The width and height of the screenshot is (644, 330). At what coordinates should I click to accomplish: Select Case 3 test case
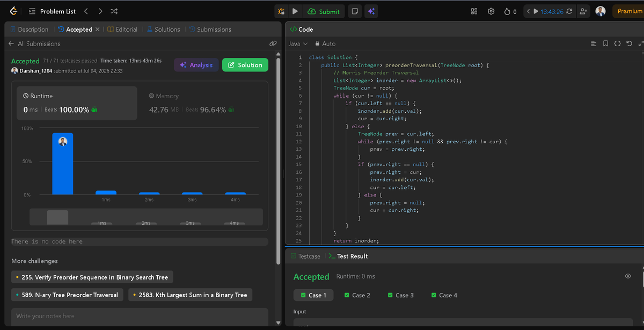click(x=400, y=295)
